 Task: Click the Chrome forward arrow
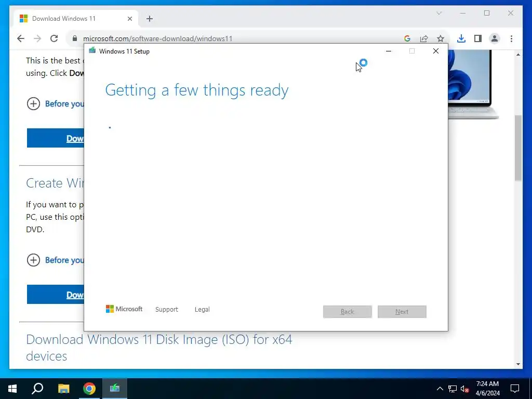point(37,38)
